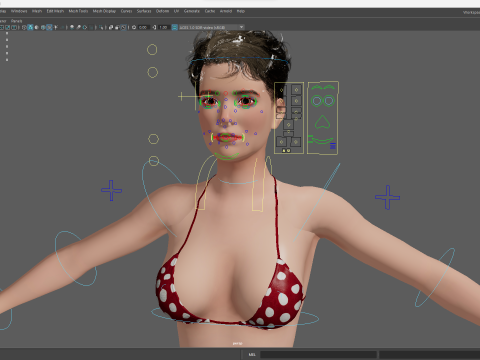Viewport: 480px width, 360px height.
Task: Open the Arnold menu
Action: (226, 11)
